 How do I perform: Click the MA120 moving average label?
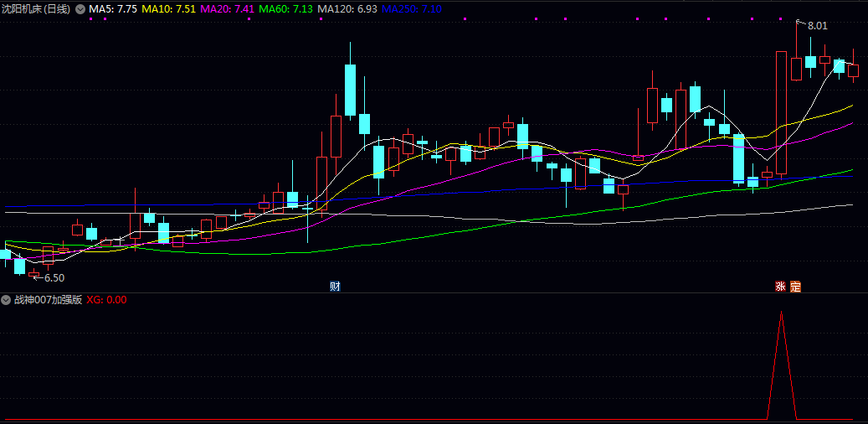pos(347,8)
